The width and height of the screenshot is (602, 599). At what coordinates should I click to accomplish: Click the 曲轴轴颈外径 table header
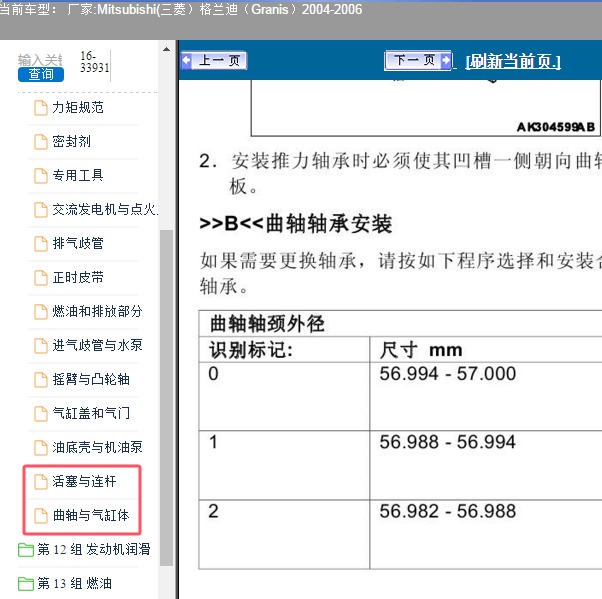tap(267, 323)
